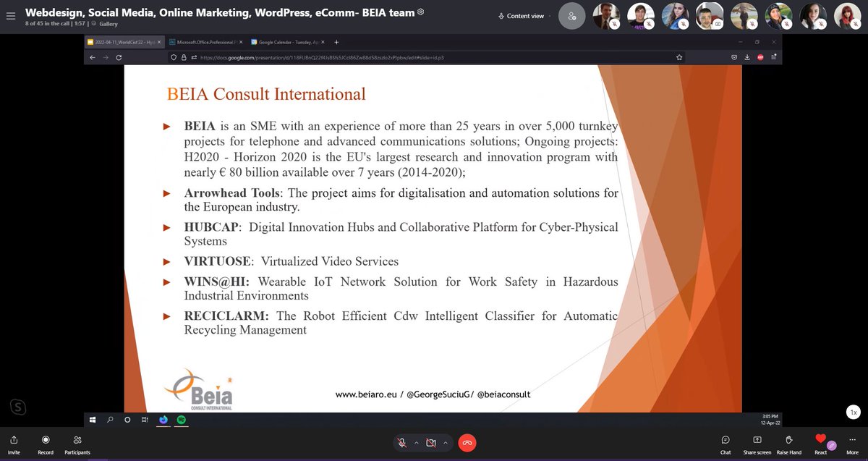Click the 1x zoom level button
The width and height of the screenshot is (868, 461).
pos(854,412)
